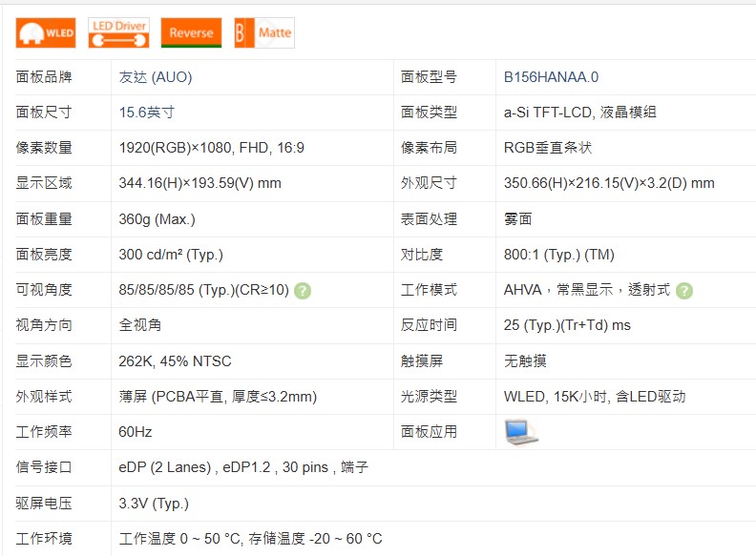Click the 60Hz refresh rate value
Viewport: 756px width, 556px height.
click(x=136, y=432)
